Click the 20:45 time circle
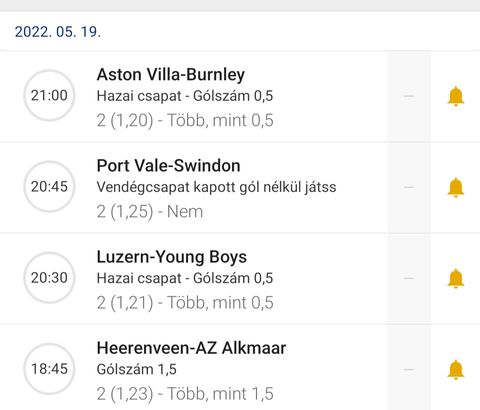 pos(49,186)
